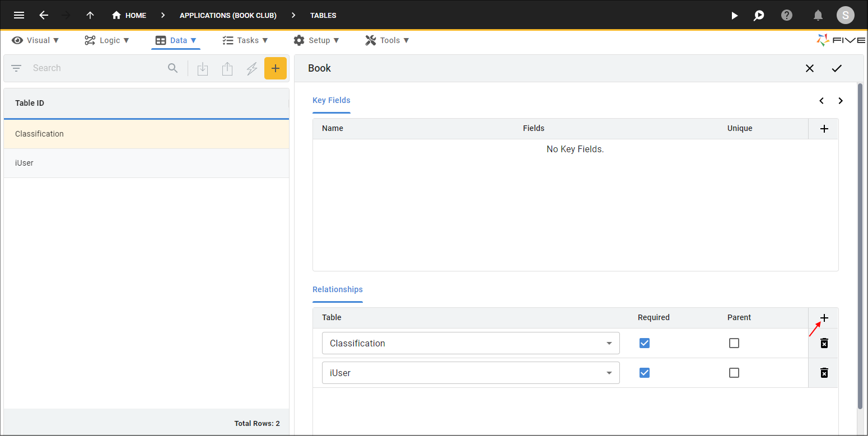Open the help question mark icon
868x436 pixels.
point(787,15)
